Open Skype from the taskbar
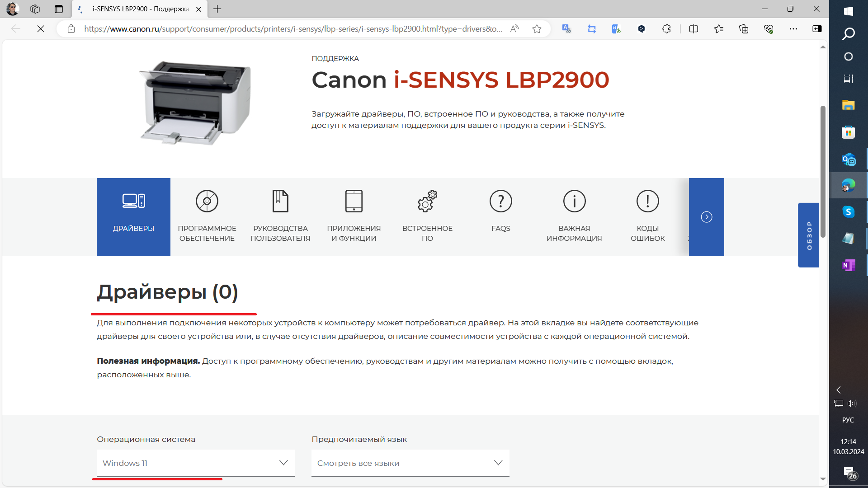This screenshot has width=868, height=488. point(849,212)
